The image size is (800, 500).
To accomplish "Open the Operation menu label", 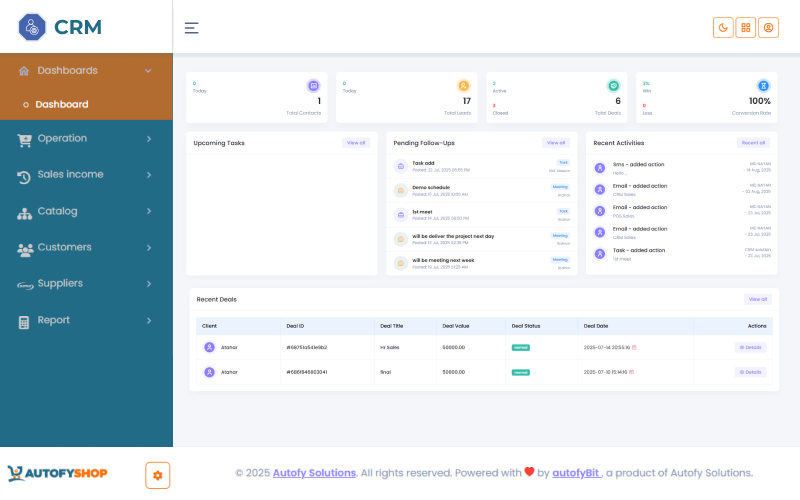I will pos(62,138).
